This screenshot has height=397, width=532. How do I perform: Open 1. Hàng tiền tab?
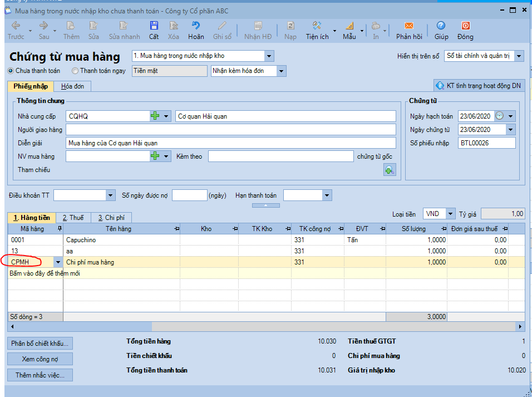click(x=32, y=218)
